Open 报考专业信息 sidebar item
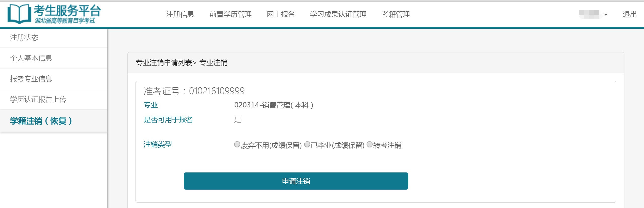This screenshot has width=644, height=208. (31, 79)
